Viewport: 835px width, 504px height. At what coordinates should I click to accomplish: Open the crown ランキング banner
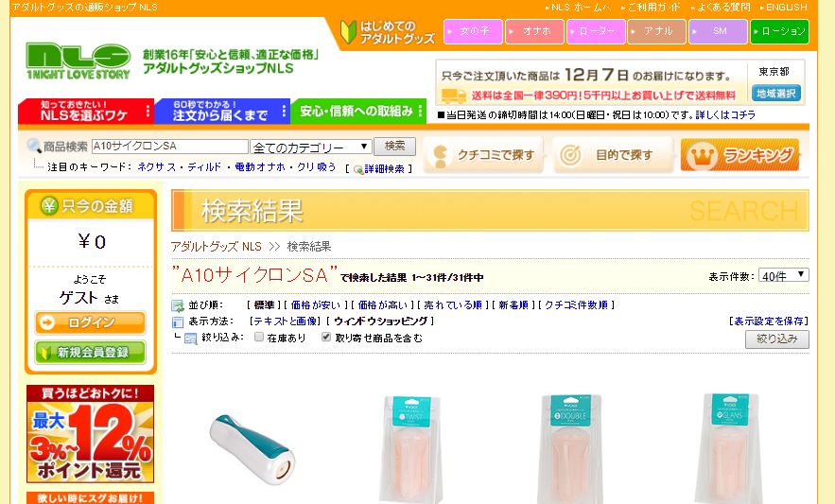(740, 155)
